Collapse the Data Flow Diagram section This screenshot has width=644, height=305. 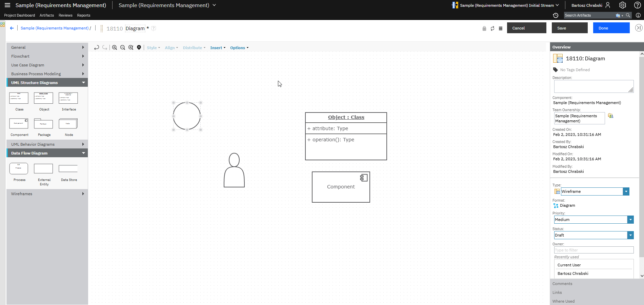pyautogui.click(x=47, y=153)
